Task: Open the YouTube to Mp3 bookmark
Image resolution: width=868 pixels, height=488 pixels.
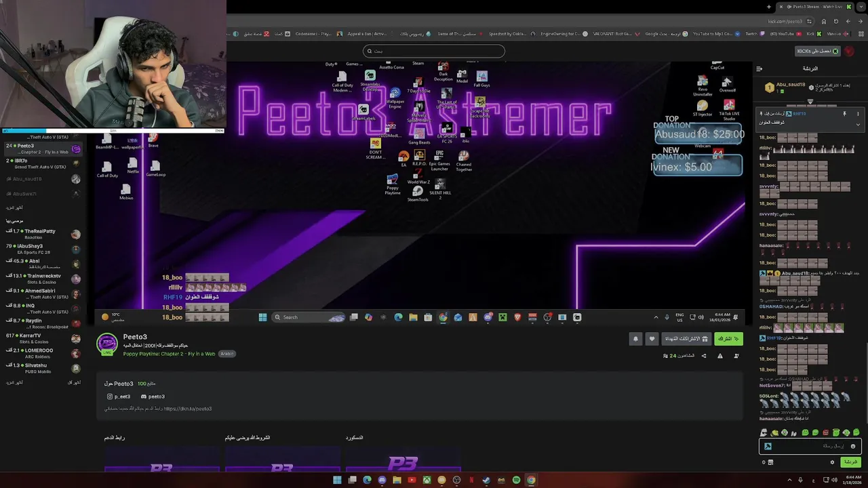Action: click(x=717, y=34)
